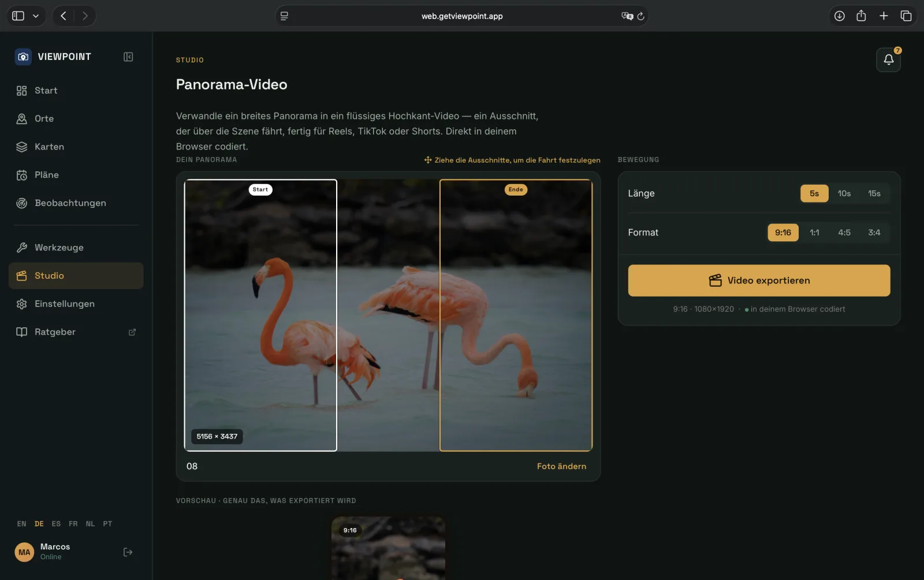Viewport: 924px width, 580px height.
Task: Open the Karten menu item
Action: [76, 147]
